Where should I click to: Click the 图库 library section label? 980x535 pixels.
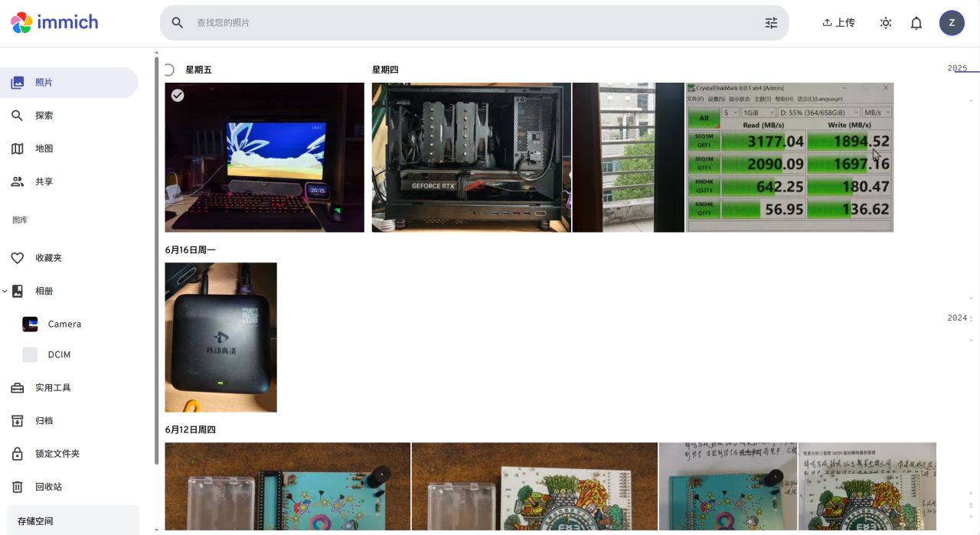[x=20, y=220]
